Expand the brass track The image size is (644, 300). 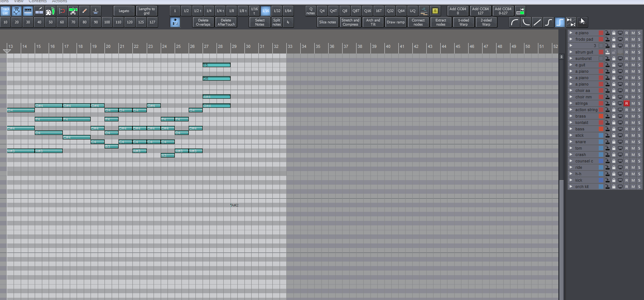tap(571, 116)
